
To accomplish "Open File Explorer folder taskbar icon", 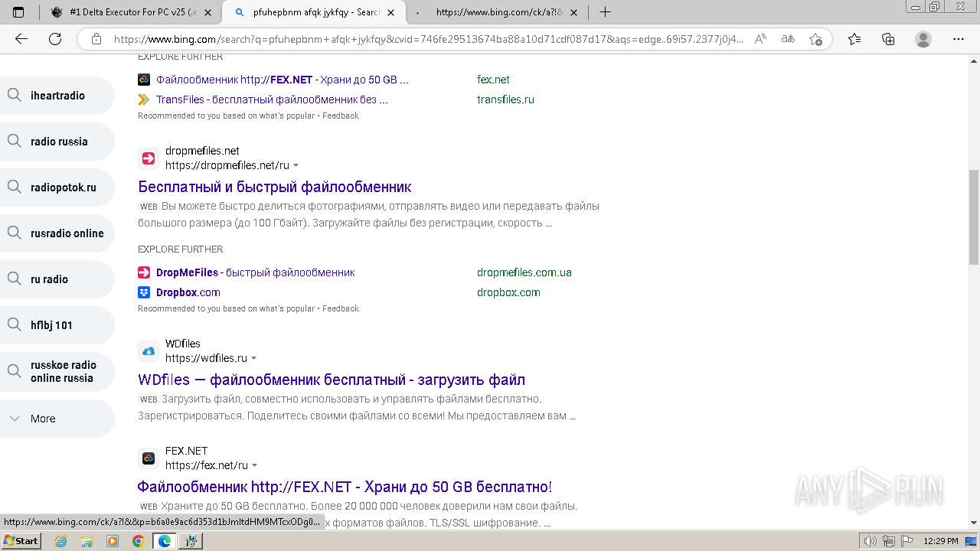I will coord(87,541).
